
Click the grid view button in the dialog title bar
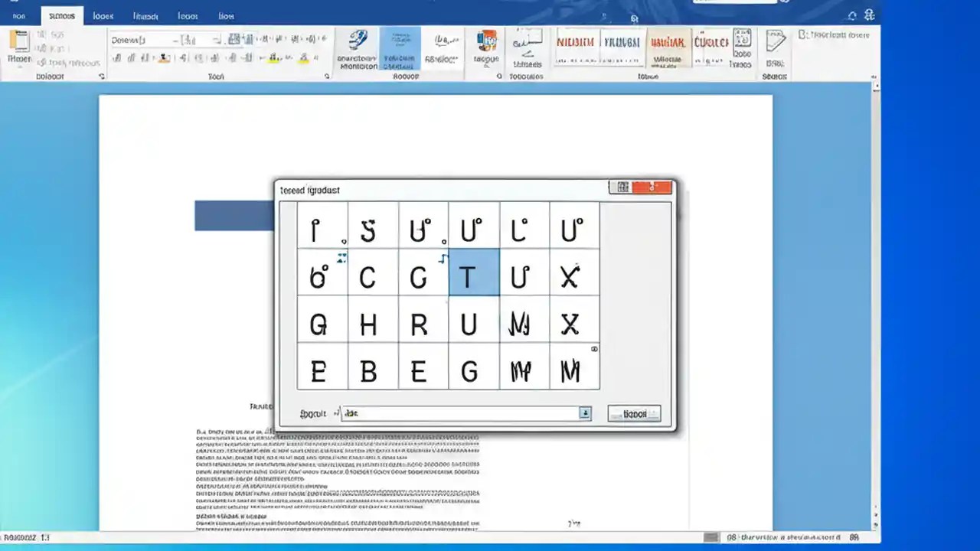click(623, 187)
